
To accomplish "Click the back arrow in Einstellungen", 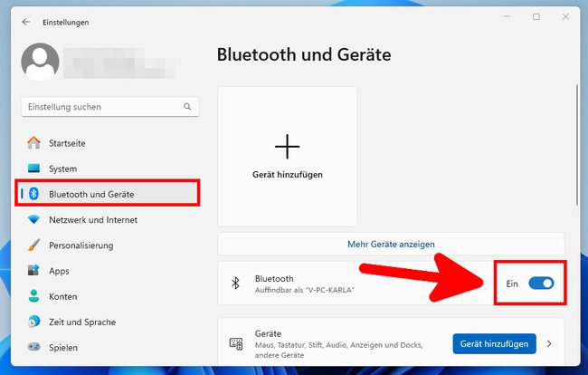I will tap(26, 22).
